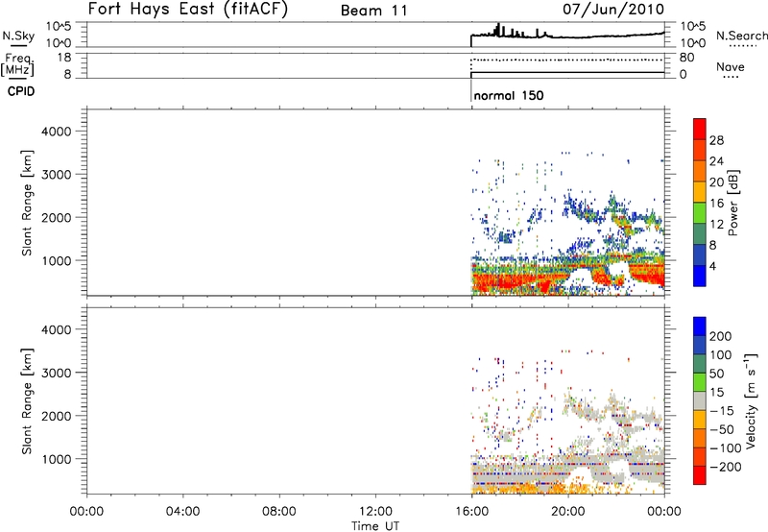Click the date '07/Jun/2010'

coord(613,9)
